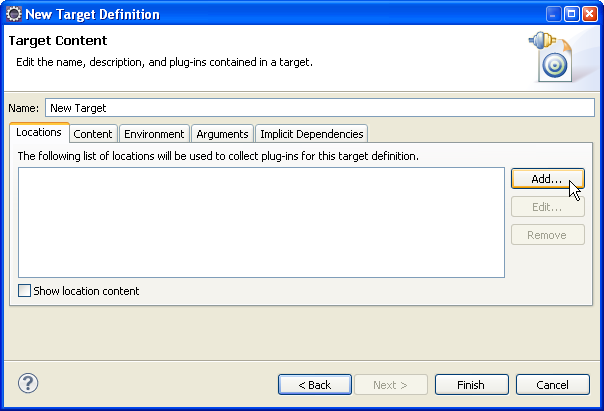Select the Arguments tab
This screenshot has width=604, height=411.
222,134
